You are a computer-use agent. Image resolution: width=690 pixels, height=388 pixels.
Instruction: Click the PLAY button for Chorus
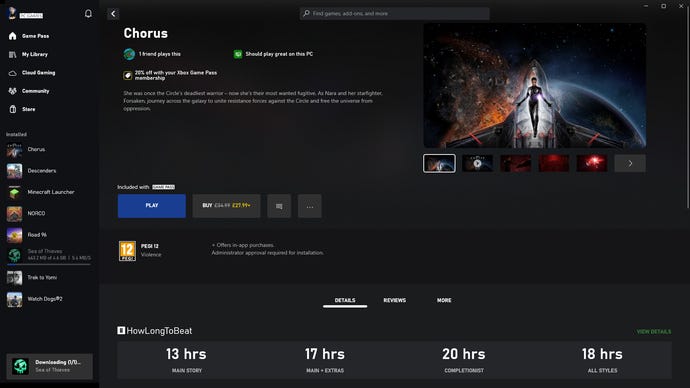(152, 206)
